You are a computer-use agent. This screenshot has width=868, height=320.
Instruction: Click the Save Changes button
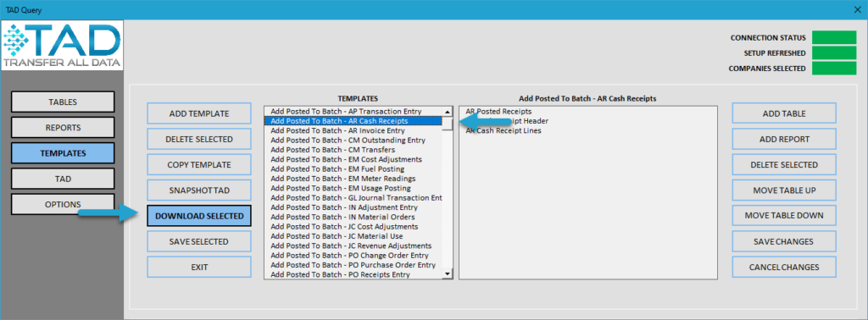(784, 241)
